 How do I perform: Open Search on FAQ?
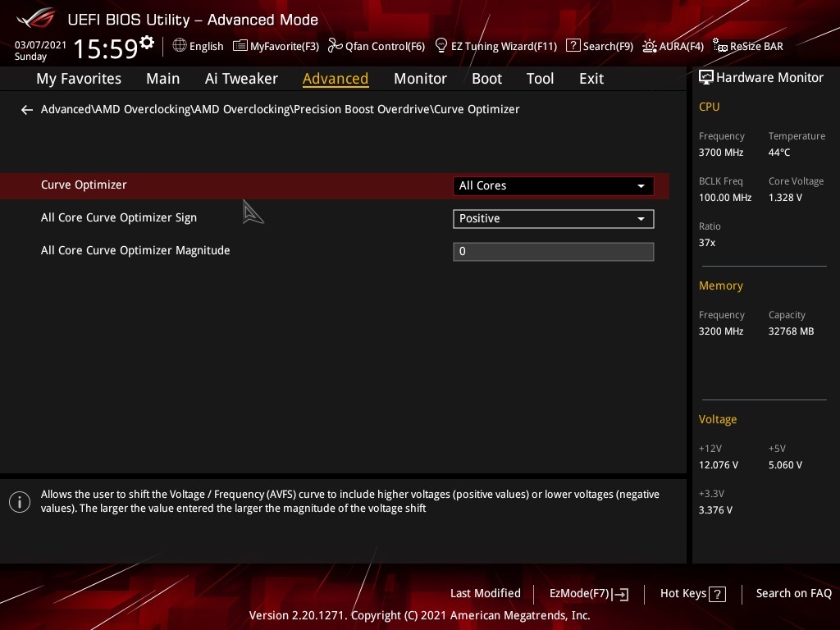coord(793,594)
